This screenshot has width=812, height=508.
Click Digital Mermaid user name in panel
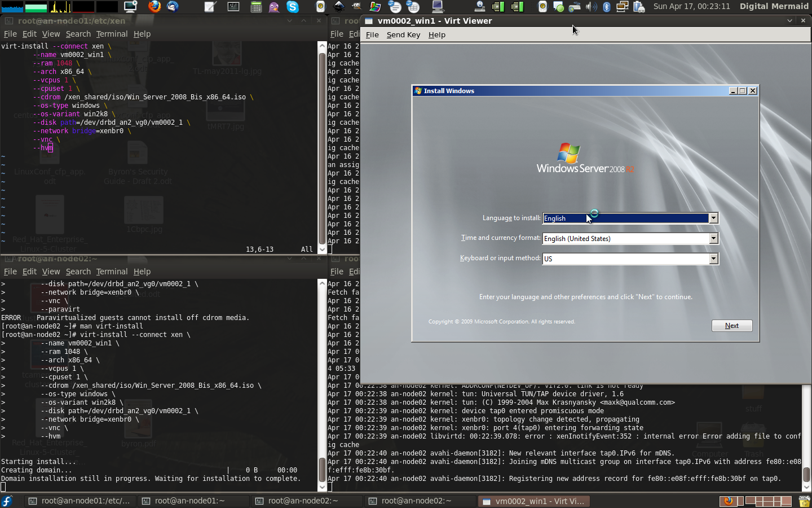pyautogui.click(x=774, y=6)
